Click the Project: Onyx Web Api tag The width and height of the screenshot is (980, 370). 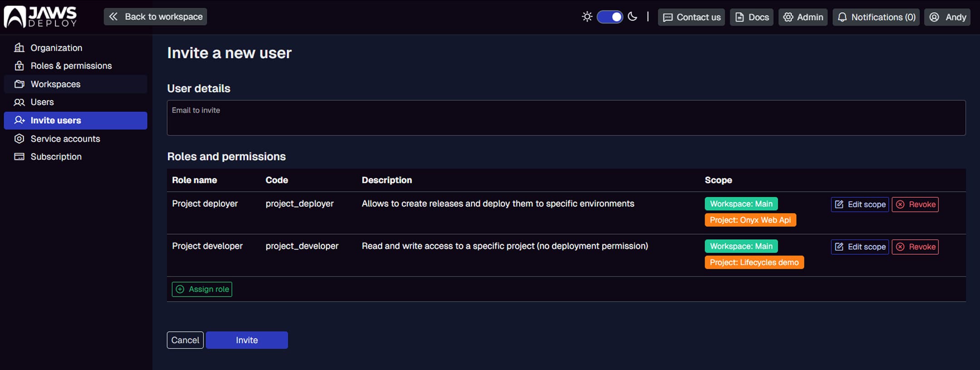coord(750,220)
